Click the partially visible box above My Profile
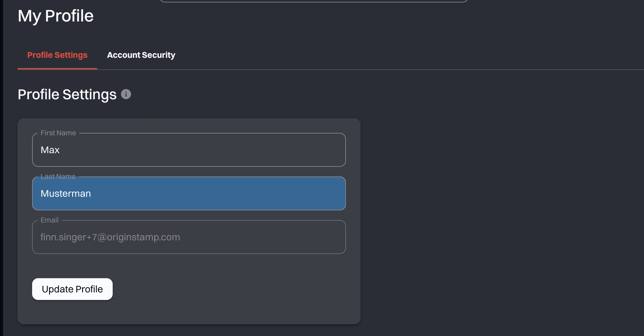Image resolution: width=644 pixels, height=336 pixels. (x=314, y=1)
